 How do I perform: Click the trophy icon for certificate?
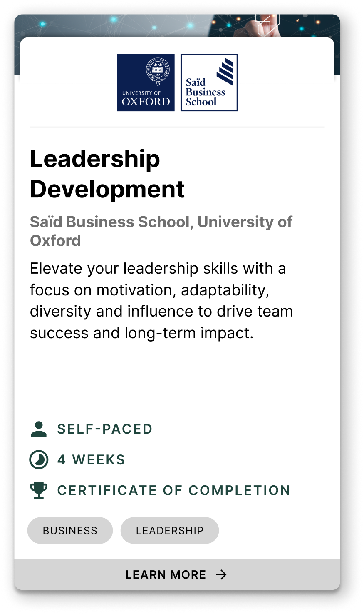39,490
